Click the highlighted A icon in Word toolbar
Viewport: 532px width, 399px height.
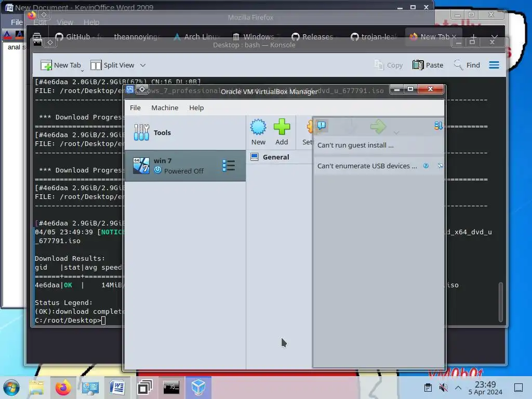click(19, 34)
